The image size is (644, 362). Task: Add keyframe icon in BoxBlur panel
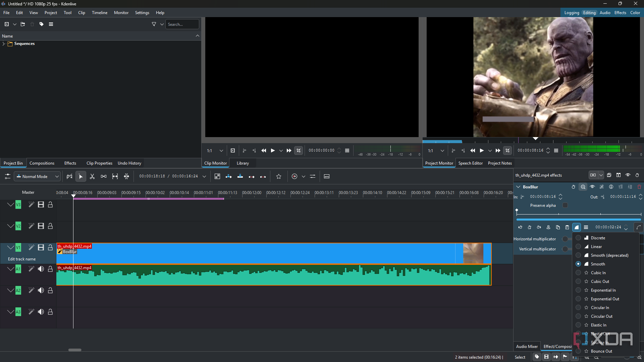click(530, 227)
